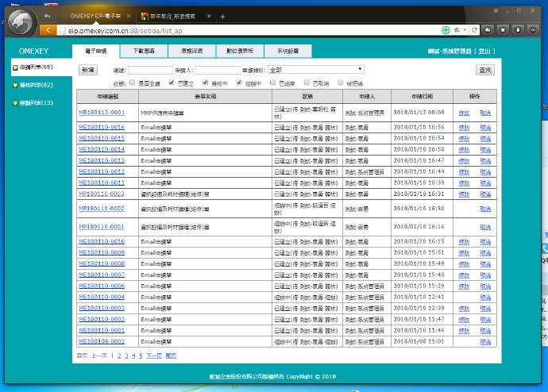Open the snapshot toolbar icon beside refresh
The image size is (548, 392).
click(488, 30)
